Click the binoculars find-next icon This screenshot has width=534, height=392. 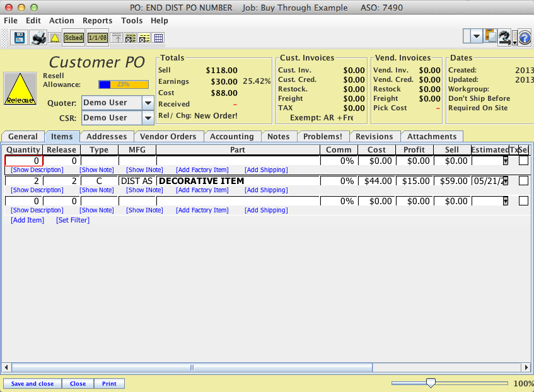504,37
